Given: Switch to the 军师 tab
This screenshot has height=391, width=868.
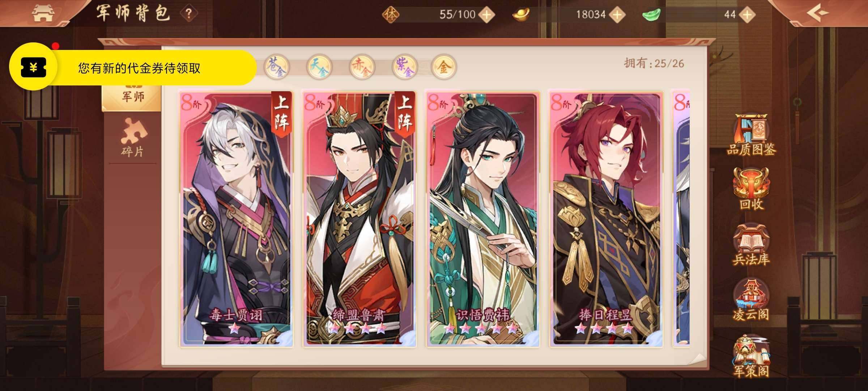Looking at the screenshot, I should click(132, 96).
